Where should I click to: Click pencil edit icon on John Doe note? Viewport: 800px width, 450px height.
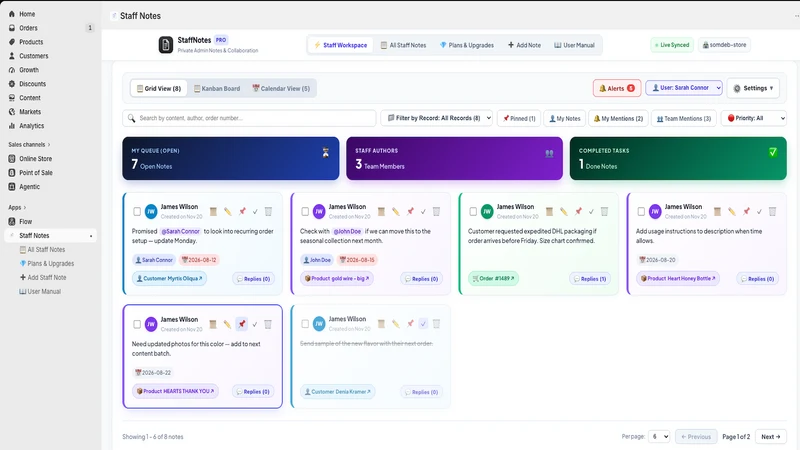[395, 211]
